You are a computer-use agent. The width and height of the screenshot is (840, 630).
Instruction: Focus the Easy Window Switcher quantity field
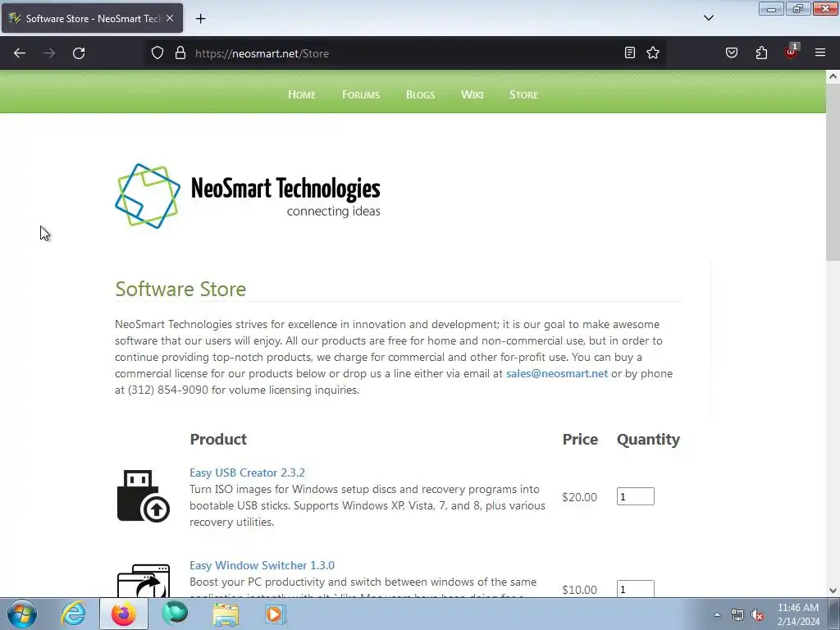click(636, 588)
